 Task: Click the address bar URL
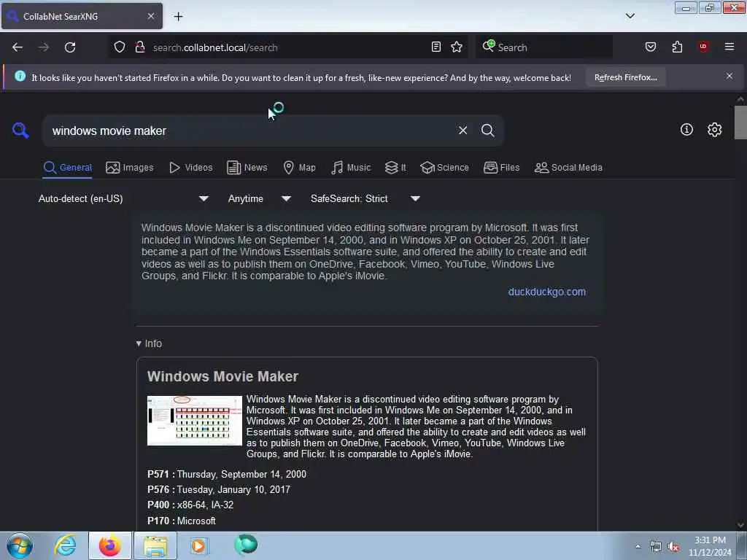click(x=215, y=47)
